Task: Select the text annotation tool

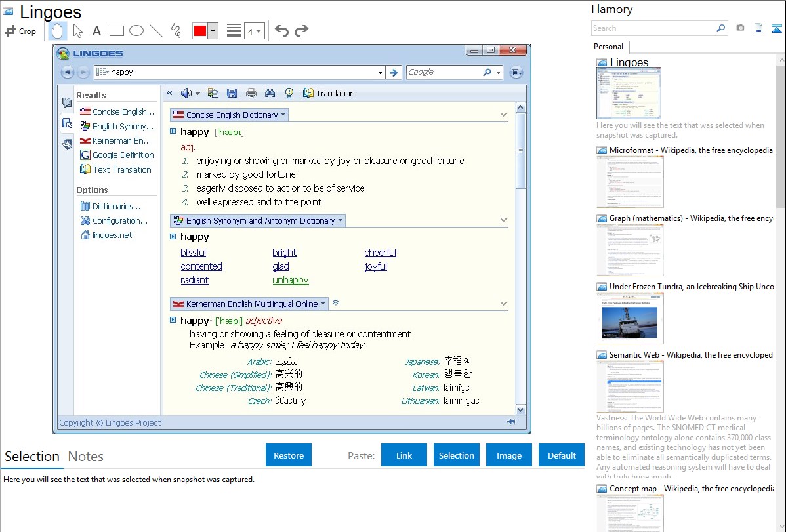Action: [96, 31]
